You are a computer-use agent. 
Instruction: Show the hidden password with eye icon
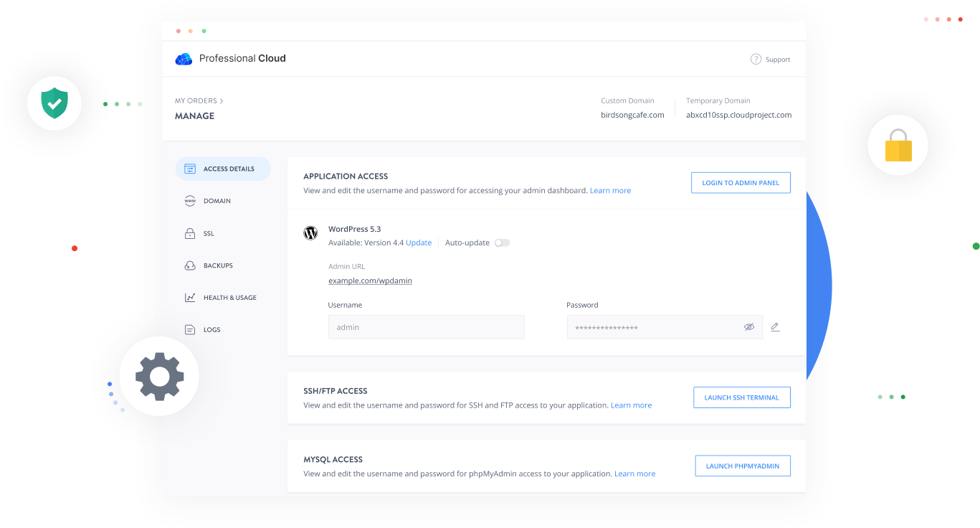pyautogui.click(x=749, y=326)
